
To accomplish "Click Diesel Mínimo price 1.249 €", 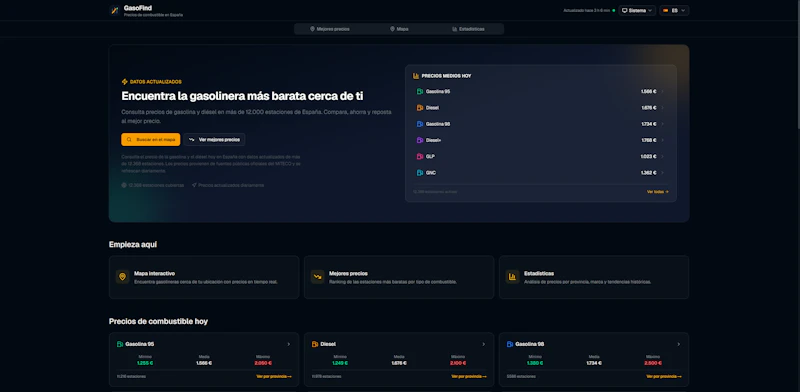I will [340, 363].
